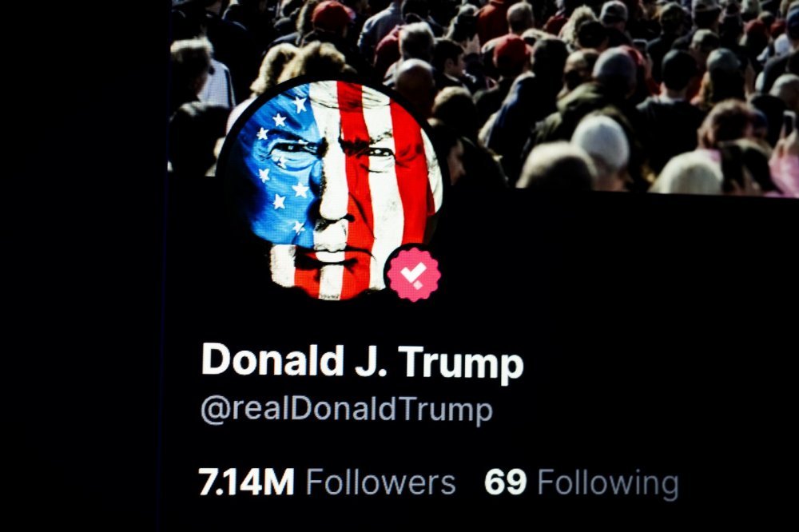Screen dimensions: 799x532
Task: Click the Followers label
Action: pyautogui.click(x=380, y=482)
